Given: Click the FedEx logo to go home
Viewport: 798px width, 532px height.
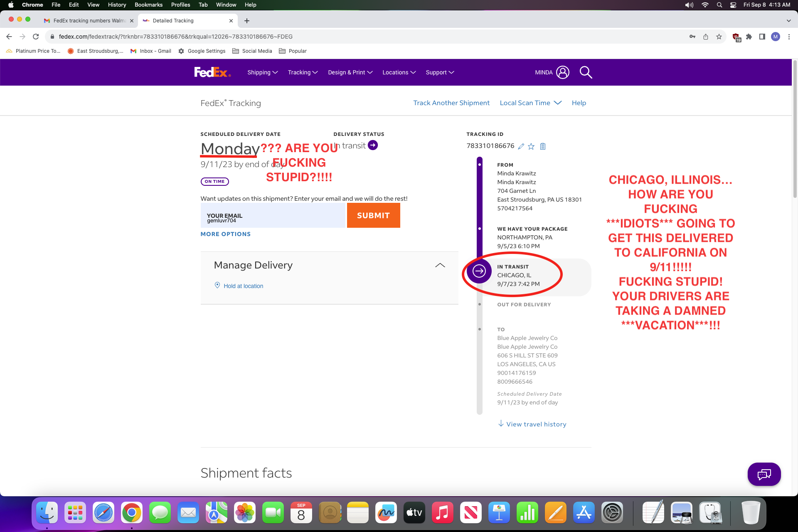Looking at the screenshot, I should tap(212, 72).
